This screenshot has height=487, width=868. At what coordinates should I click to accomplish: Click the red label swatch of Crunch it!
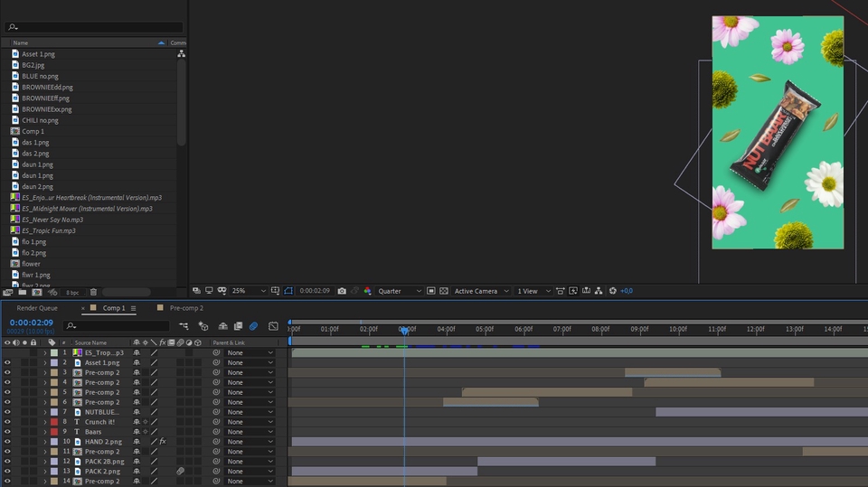[54, 422]
